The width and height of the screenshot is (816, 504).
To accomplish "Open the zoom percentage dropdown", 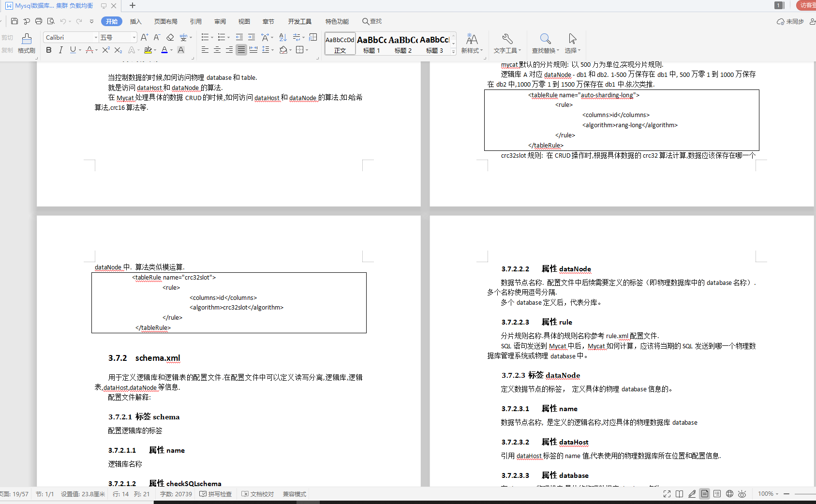I will coord(777,494).
